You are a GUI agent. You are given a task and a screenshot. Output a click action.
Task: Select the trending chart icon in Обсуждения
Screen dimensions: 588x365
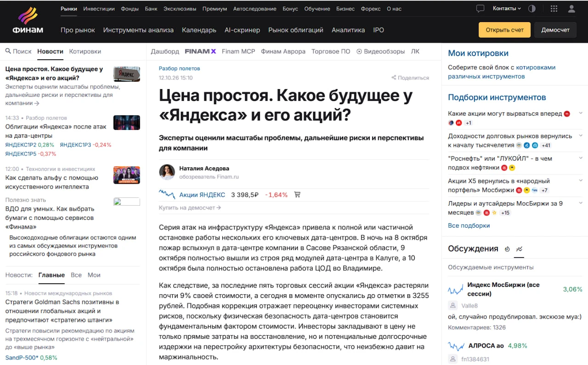[519, 249]
